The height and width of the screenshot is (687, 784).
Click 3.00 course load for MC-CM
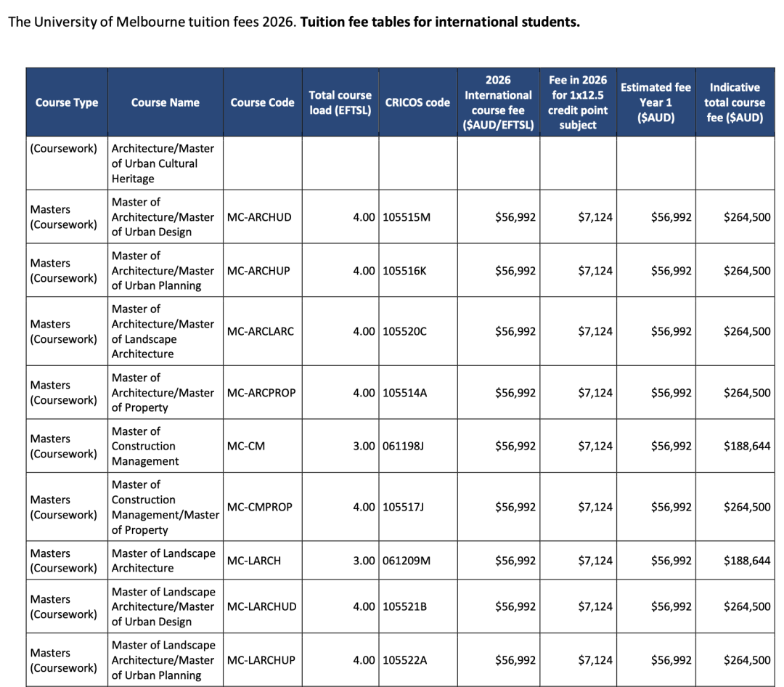point(364,446)
